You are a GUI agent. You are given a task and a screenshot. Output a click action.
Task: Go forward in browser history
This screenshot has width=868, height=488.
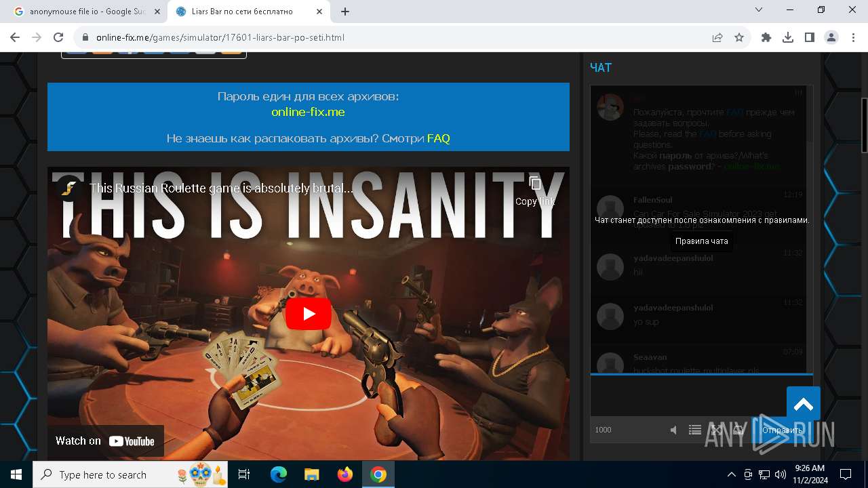[37, 37]
